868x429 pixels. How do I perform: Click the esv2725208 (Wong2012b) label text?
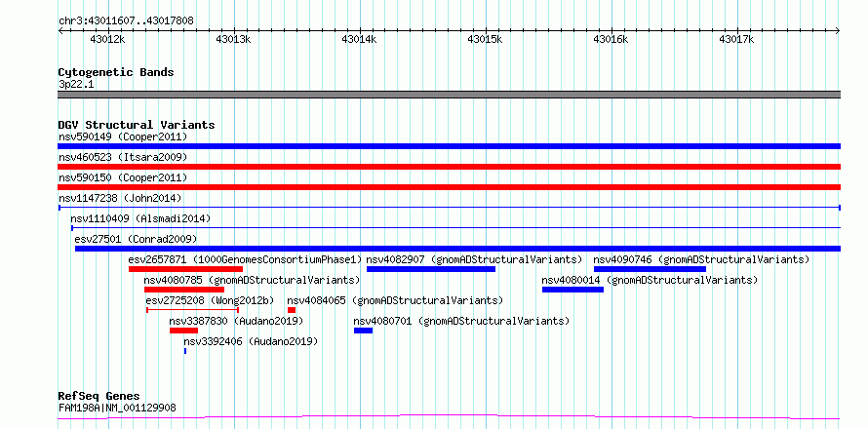tap(211, 300)
